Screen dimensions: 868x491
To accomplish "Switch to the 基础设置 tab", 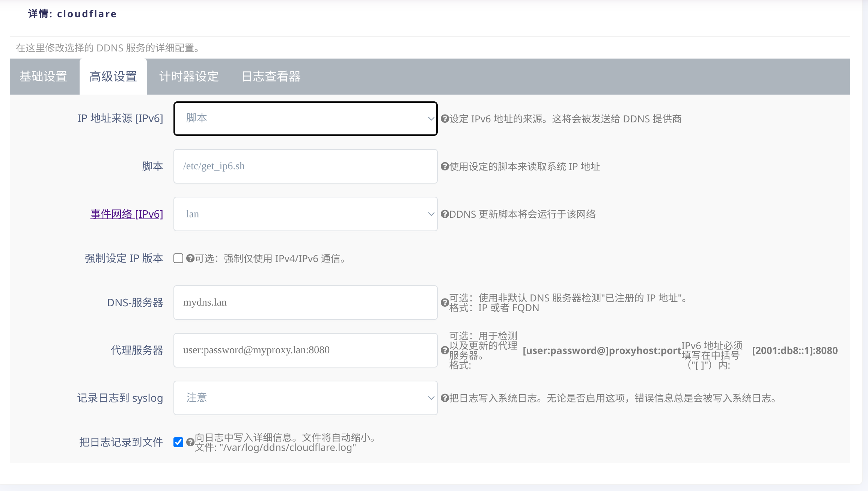I will (x=44, y=77).
